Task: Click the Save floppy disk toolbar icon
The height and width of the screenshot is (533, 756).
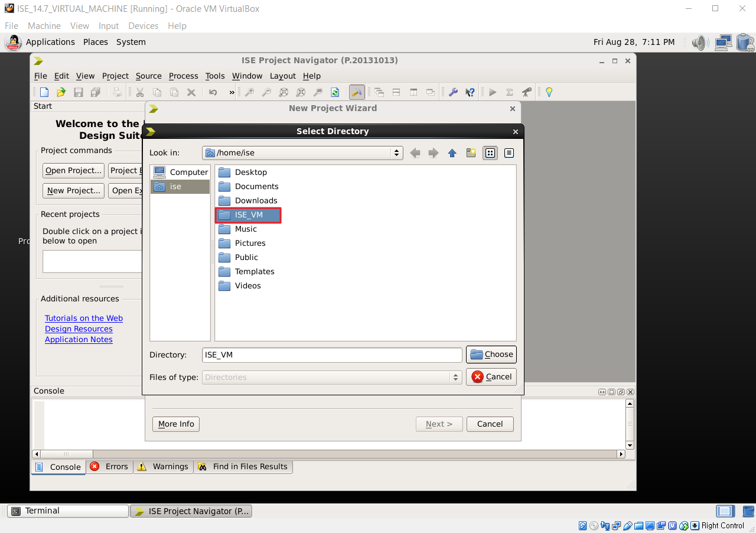Action: tap(78, 92)
